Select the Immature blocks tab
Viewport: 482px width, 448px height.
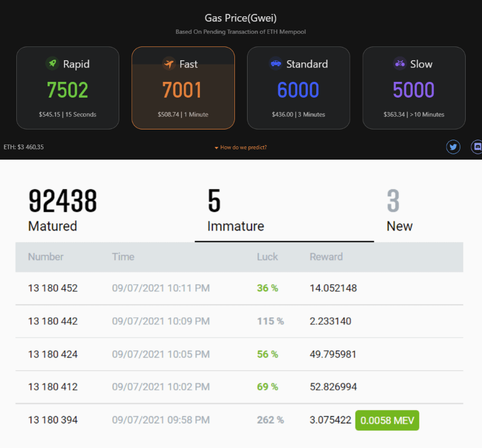click(x=236, y=211)
